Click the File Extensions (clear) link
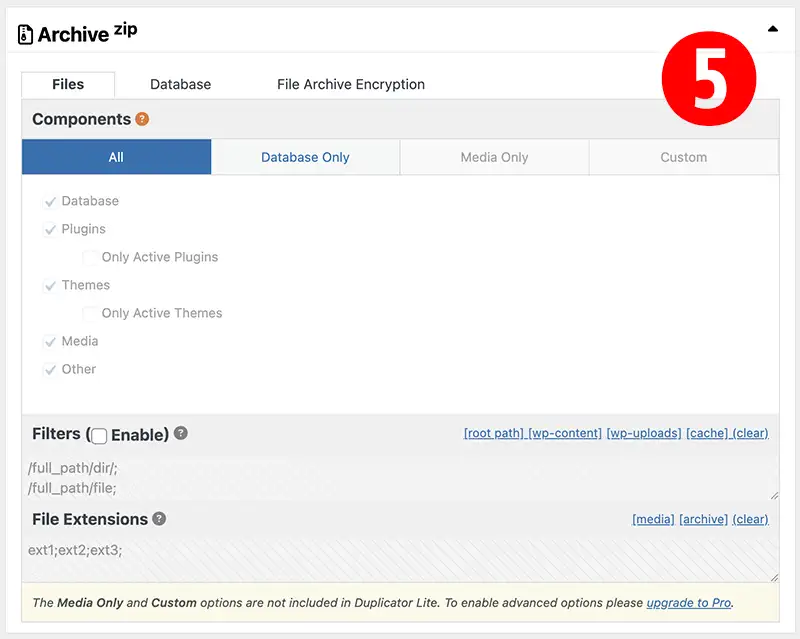The height and width of the screenshot is (639, 800). pos(751,519)
